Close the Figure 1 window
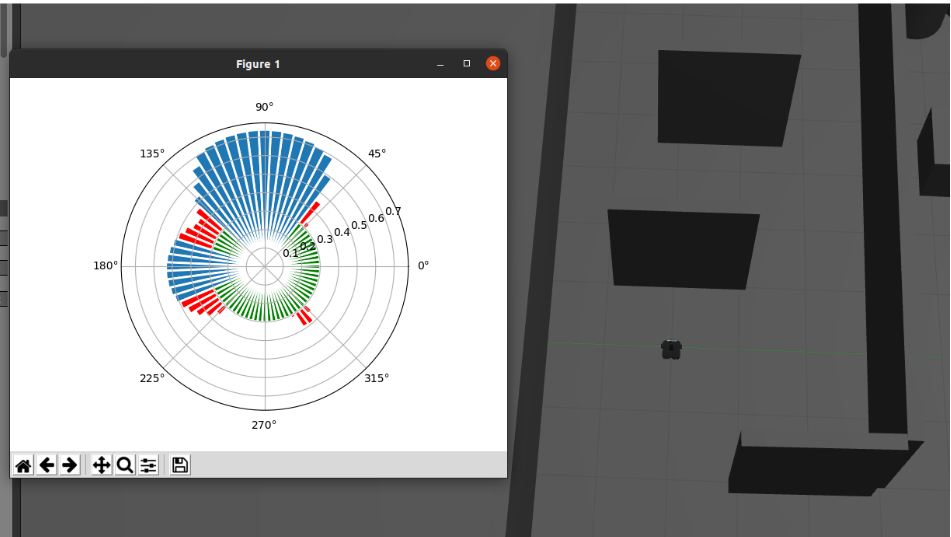The image size is (951, 537). click(x=493, y=64)
